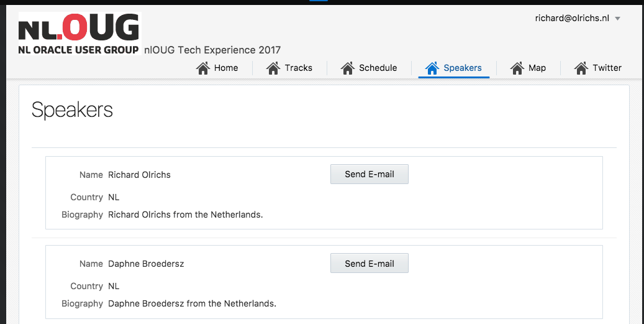Image resolution: width=644 pixels, height=324 pixels.
Task: Open the Twitter tab
Action: coord(607,68)
